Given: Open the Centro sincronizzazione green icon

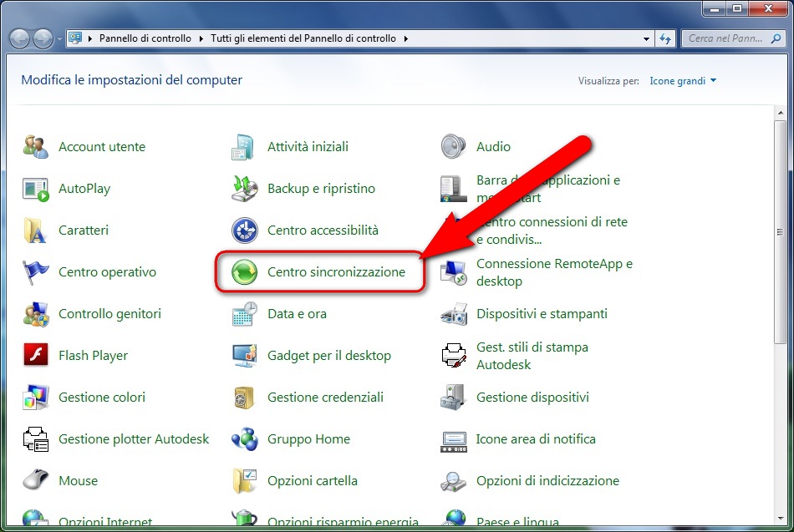Looking at the screenshot, I should coord(244,272).
